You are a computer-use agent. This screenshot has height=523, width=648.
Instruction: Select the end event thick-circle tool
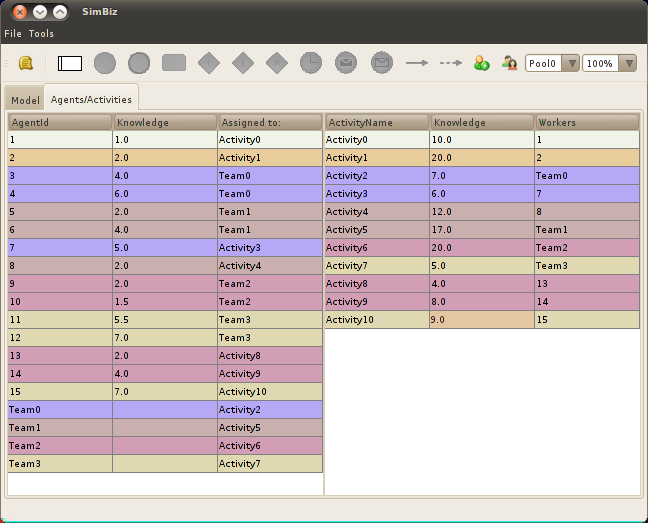tap(139, 63)
